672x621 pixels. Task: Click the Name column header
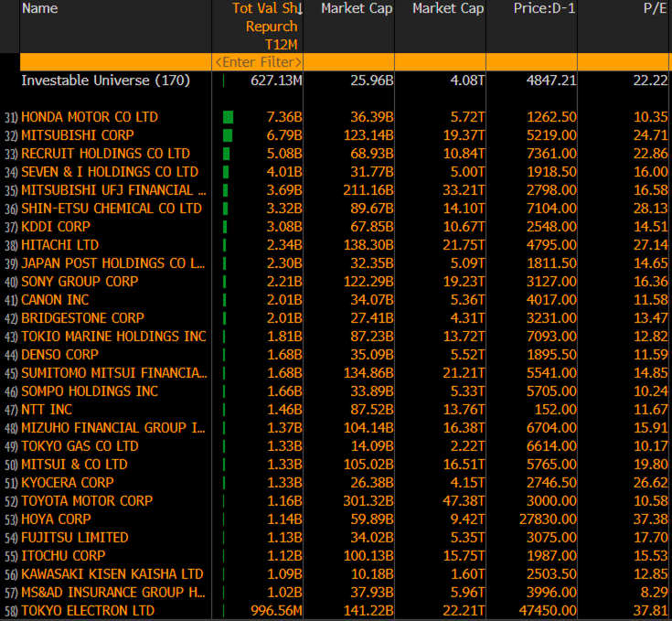[40, 8]
